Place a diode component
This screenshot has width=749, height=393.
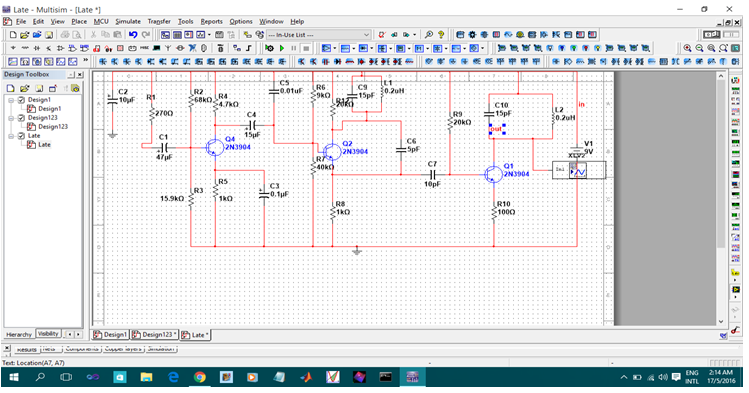[37, 48]
